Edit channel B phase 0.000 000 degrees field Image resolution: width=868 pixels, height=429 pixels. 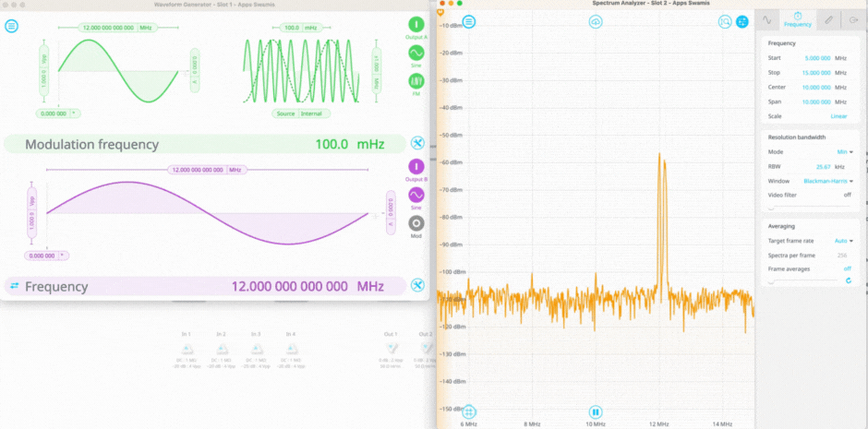click(46, 256)
